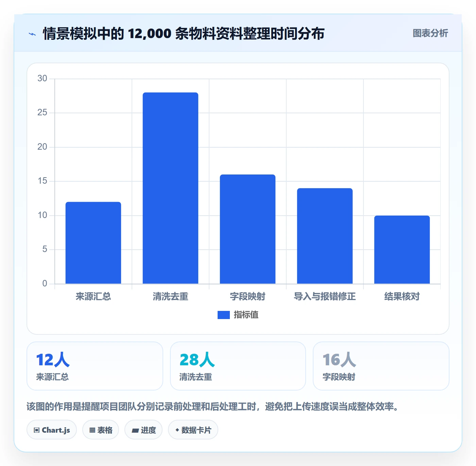
Task: Click the y-axis value 30
Action: pos(42,79)
